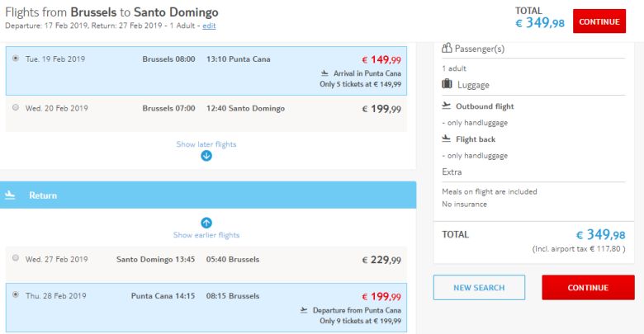The width and height of the screenshot is (644, 334).
Task: Expand earlier flights with the up arrow
Action: click(206, 223)
